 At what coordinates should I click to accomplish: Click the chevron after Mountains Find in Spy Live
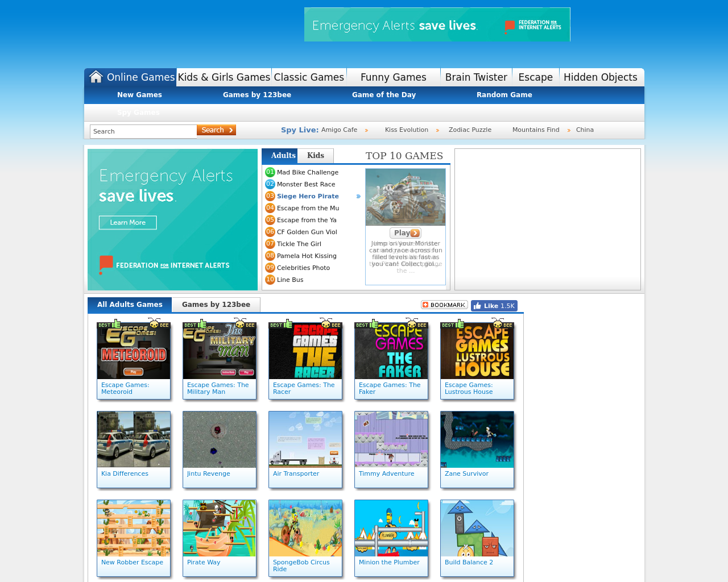click(568, 130)
